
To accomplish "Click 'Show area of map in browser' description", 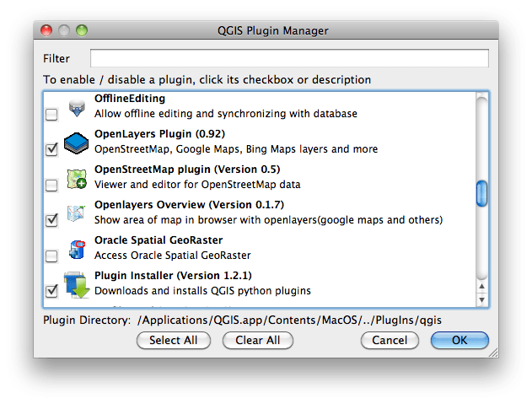I will coord(269,220).
